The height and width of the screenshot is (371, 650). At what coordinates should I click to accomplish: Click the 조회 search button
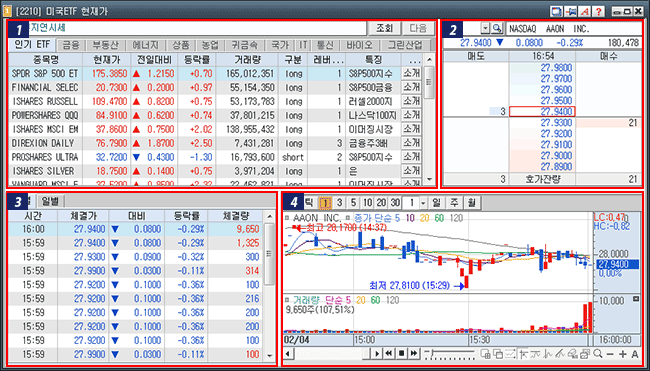384,28
